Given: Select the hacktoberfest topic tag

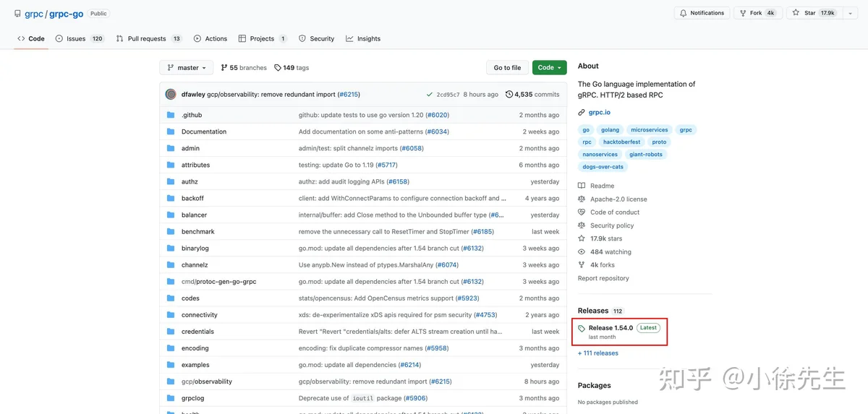Looking at the screenshot, I should coord(621,142).
